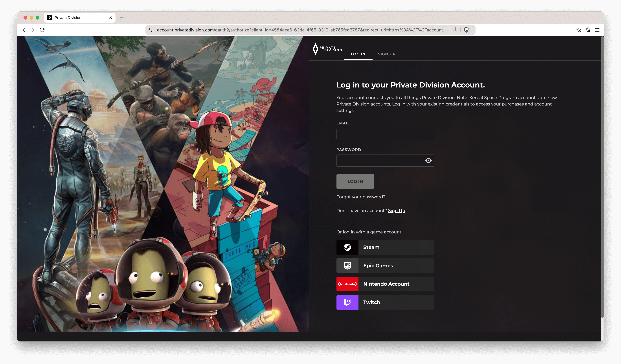
Task: Follow the Sign Up link below the form
Action: click(397, 211)
